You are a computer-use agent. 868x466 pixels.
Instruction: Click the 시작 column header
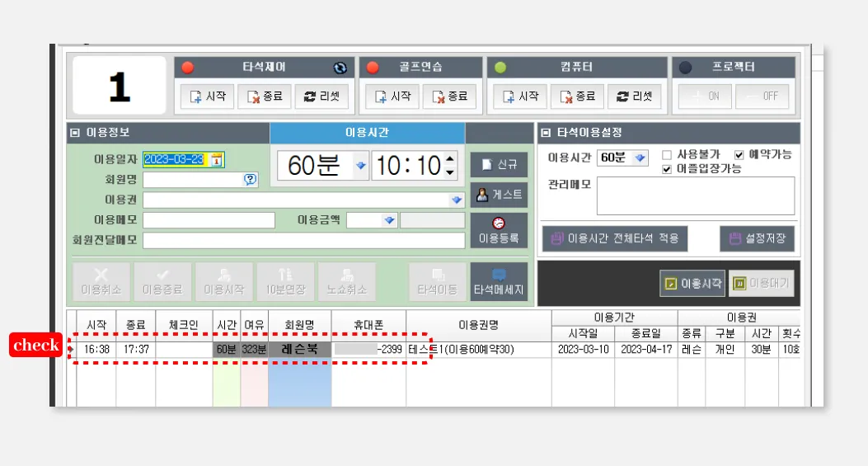point(96,325)
